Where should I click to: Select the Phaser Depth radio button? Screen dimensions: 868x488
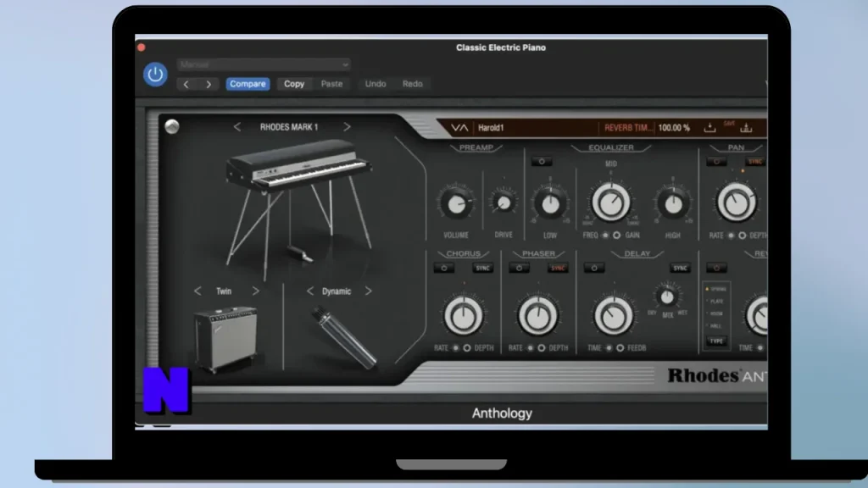point(542,348)
